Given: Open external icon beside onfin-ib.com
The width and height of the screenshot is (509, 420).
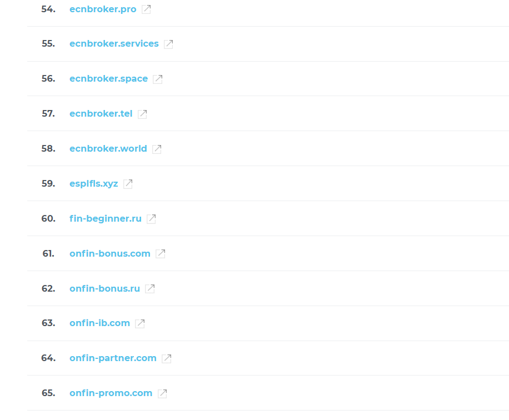Looking at the screenshot, I should [x=140, y=323].
